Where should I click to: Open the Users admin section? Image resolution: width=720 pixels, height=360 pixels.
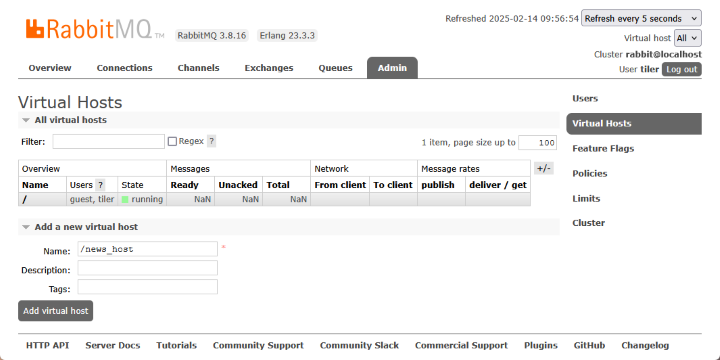pyautogui.click(x=585, y=98)
